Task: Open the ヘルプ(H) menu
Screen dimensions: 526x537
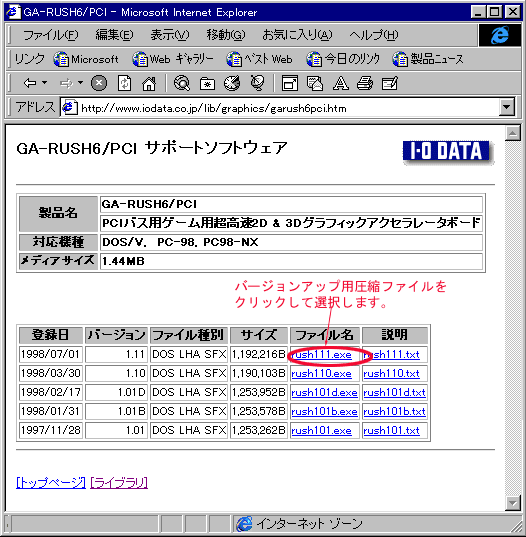Action: point(374,35)
